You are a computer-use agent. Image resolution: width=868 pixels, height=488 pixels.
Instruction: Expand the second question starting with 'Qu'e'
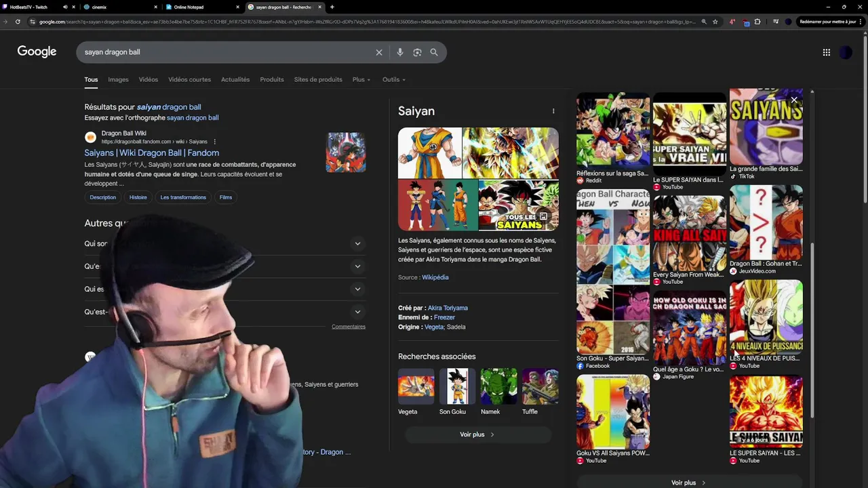[x=357, y=266]
